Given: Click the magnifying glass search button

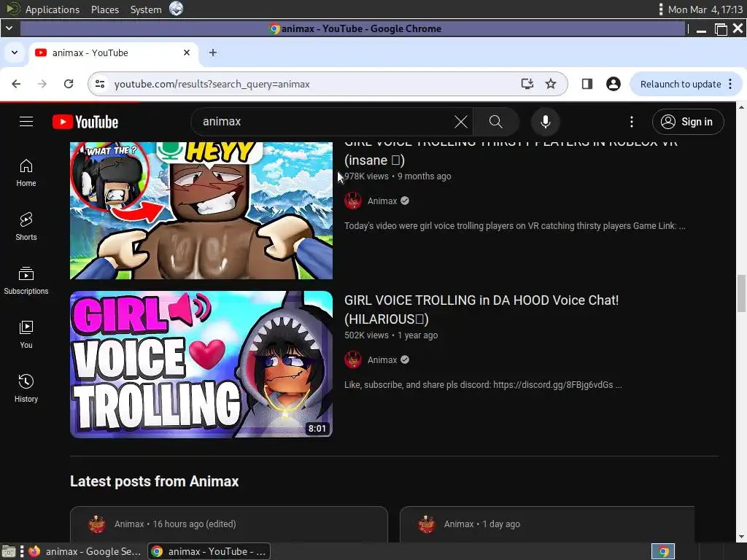Looking at the screenshot, I should [496, 122].
